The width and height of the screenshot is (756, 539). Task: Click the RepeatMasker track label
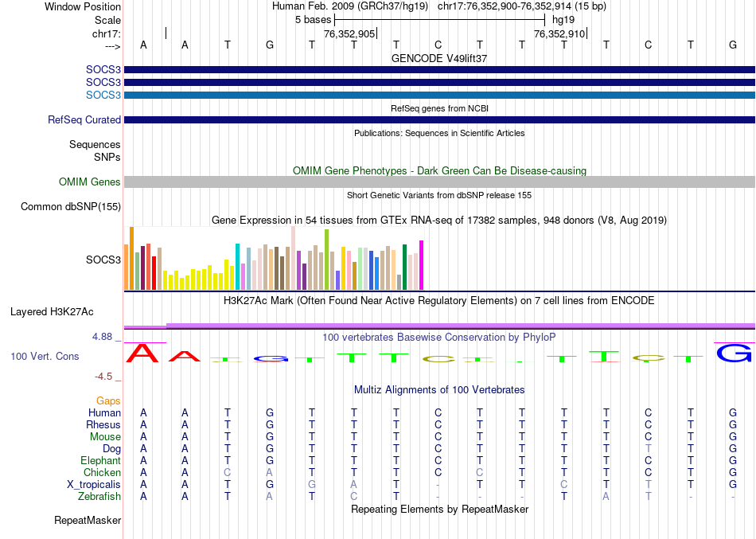click(88, 520)
